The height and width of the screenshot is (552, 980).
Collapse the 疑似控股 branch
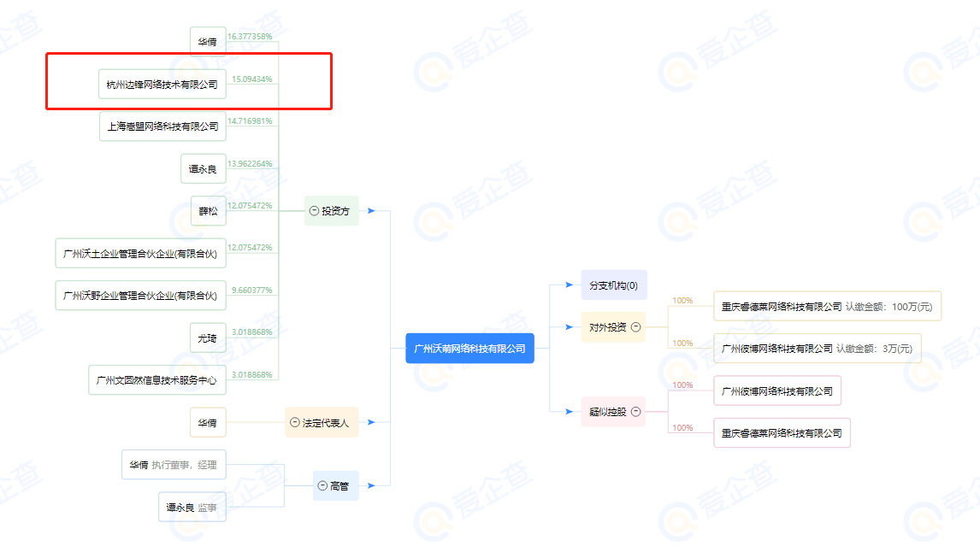coord(635,412)
